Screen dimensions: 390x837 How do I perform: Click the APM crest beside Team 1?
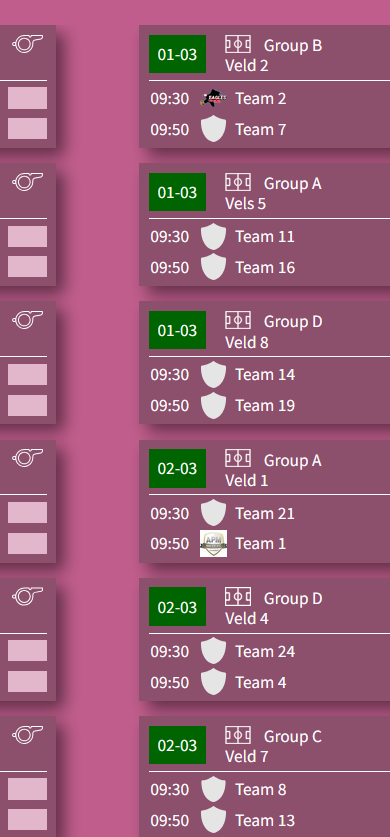tap(213, 543)
